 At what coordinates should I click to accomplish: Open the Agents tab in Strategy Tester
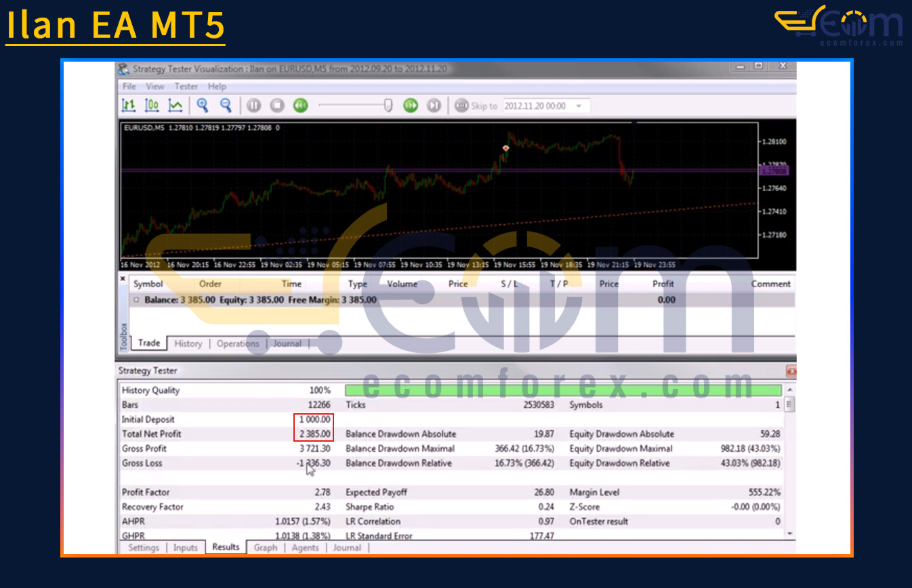click(305, 547)
